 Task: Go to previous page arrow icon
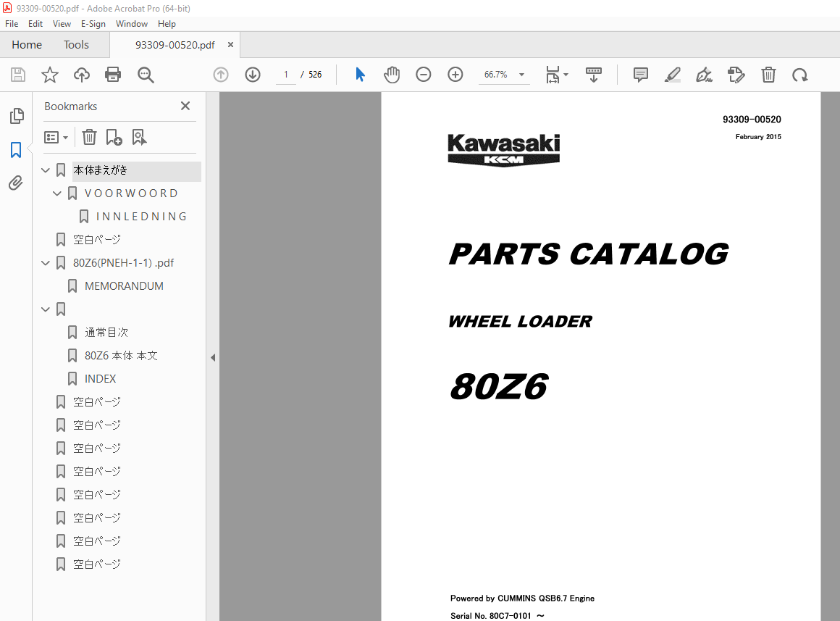[221, 75]
